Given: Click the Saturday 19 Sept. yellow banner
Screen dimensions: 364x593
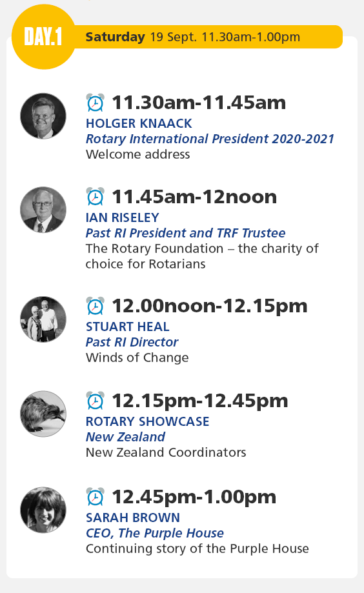Looking at the screenshot, I should 208,37.
